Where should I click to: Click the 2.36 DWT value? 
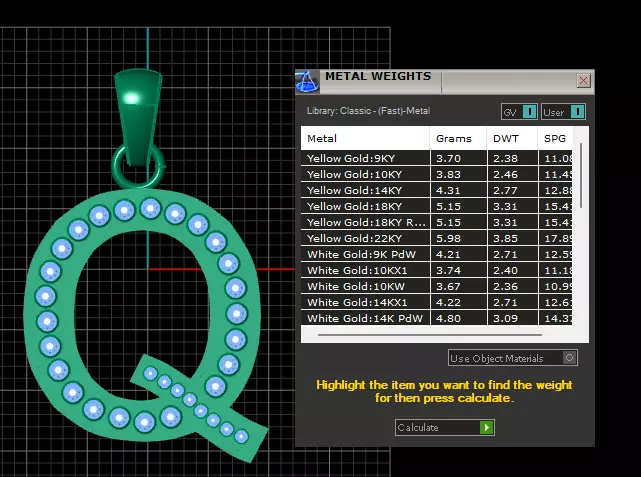[506, 286]
